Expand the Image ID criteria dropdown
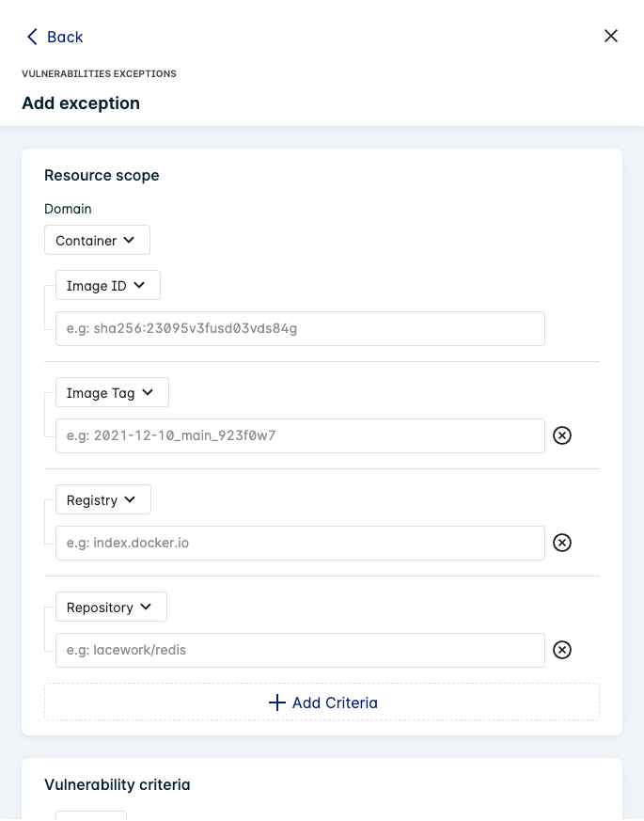The height and width of the screenshot is (821, 644). pyautogui.click(x=108, y=285)
